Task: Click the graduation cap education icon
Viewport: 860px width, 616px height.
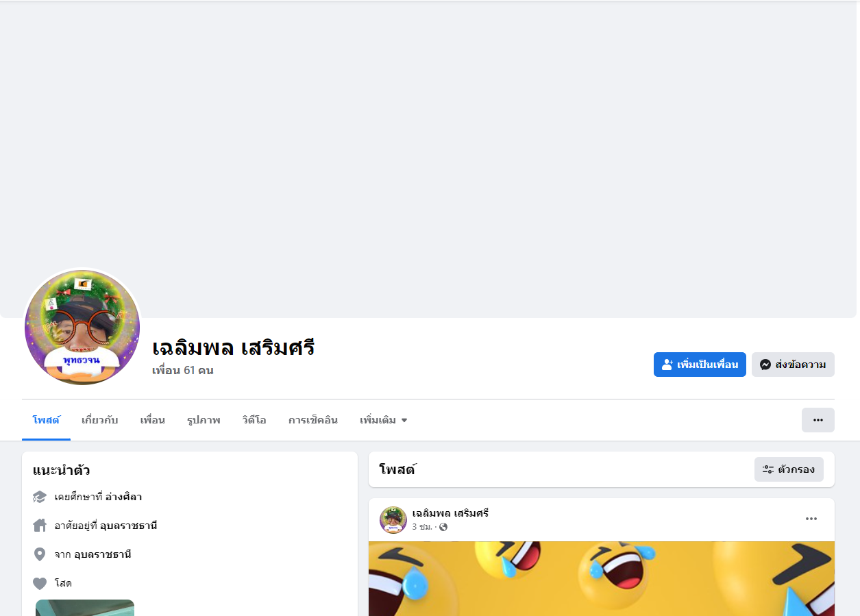Action: point(40,497)
